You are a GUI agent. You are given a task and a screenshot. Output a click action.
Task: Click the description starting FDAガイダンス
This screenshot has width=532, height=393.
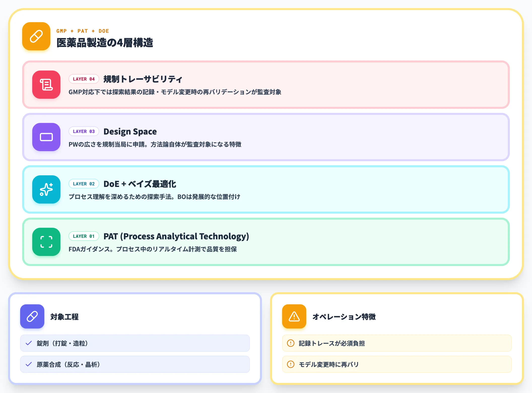153,249
